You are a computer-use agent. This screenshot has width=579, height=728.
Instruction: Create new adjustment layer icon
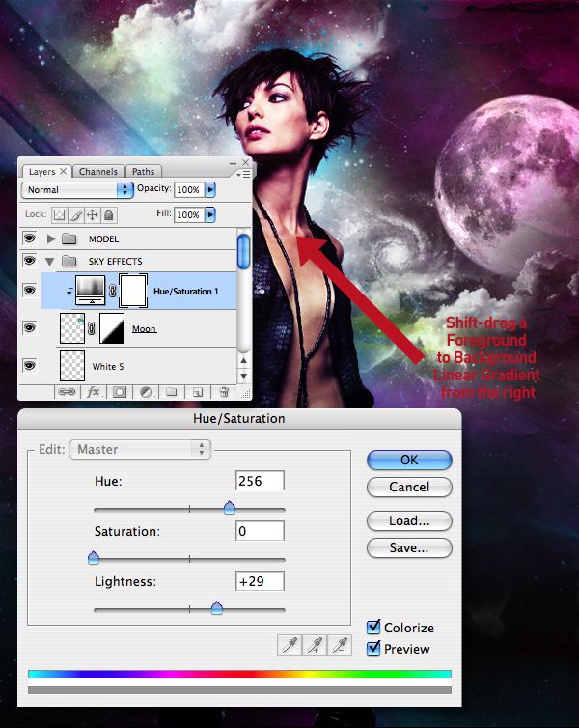[146, 392]
